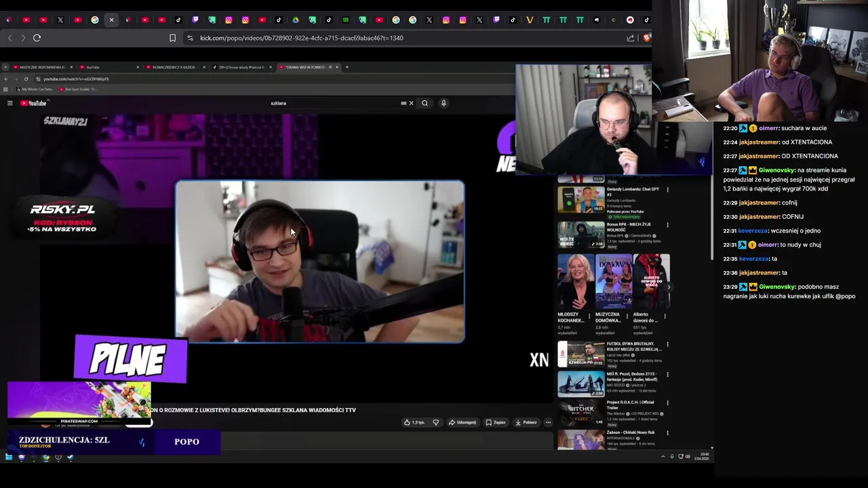Open options menu for FUTBOL BYWA BRUTALNY
Screen dimensions: 868x488
[x=667, y=344]
